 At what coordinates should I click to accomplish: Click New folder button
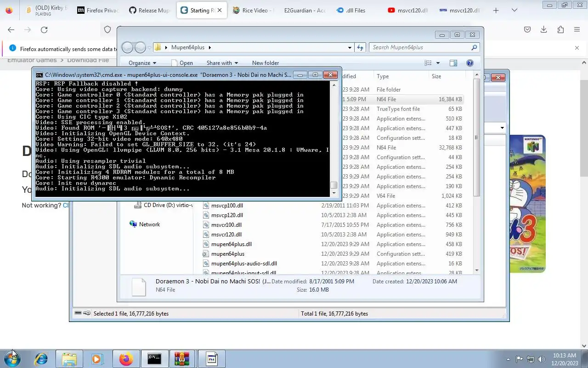[266, 63]
